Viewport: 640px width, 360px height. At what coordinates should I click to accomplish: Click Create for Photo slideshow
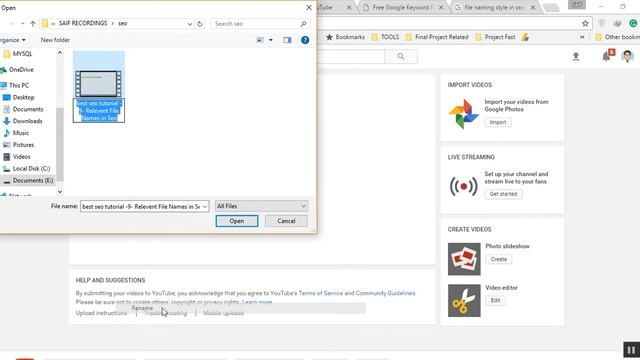coord(499,259)
